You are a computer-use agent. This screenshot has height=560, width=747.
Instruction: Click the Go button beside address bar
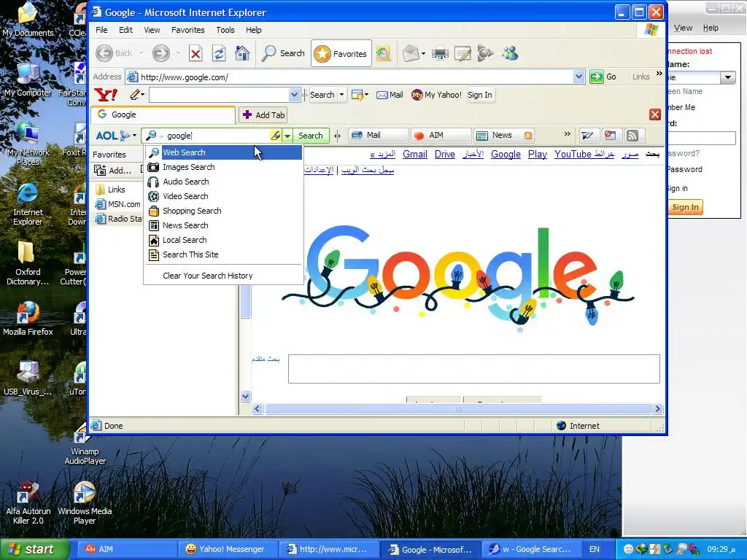(x=603, y=77)
